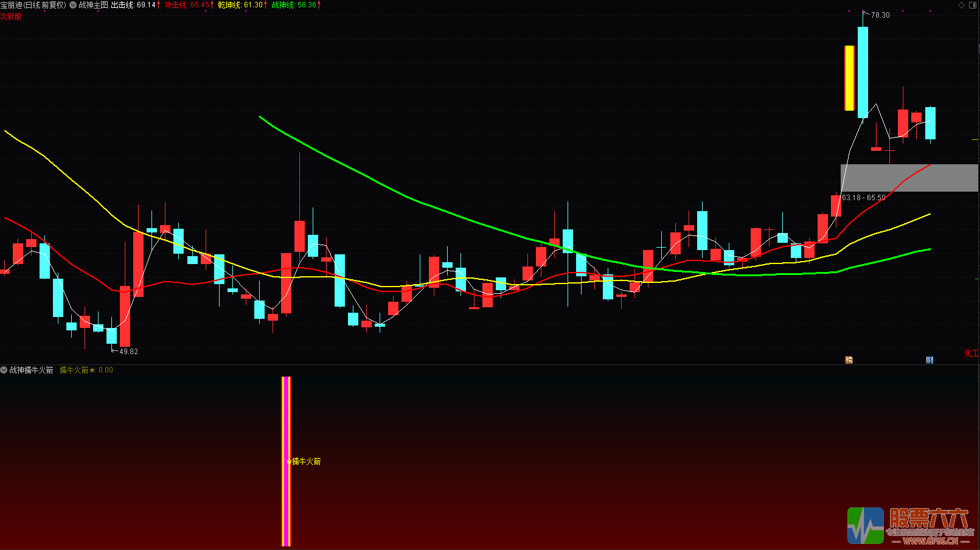Expand the 战神擒牛火箭 sub-chart indicator menu

coord(4,370)
